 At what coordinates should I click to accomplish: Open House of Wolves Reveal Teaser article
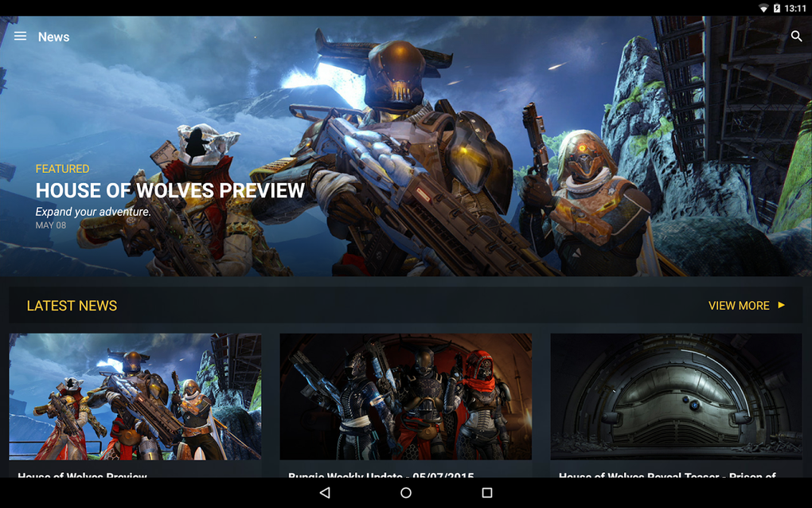[x=675, y=397]
